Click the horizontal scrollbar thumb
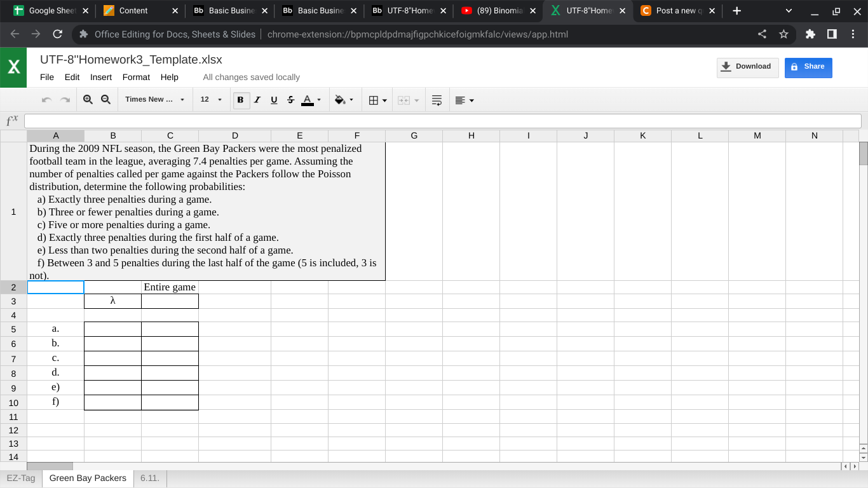This screenshot has height=488, width=868. pyautogui.click(x=50, y=466)
